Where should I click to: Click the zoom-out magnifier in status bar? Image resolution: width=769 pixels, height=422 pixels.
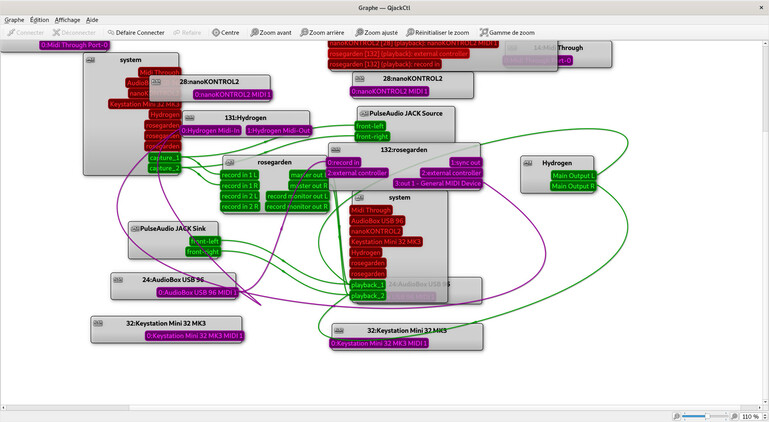[x=677, y=416]
